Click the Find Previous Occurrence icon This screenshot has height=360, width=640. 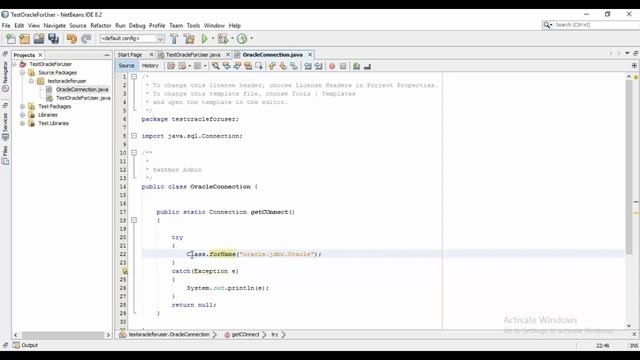pos(227,66)
